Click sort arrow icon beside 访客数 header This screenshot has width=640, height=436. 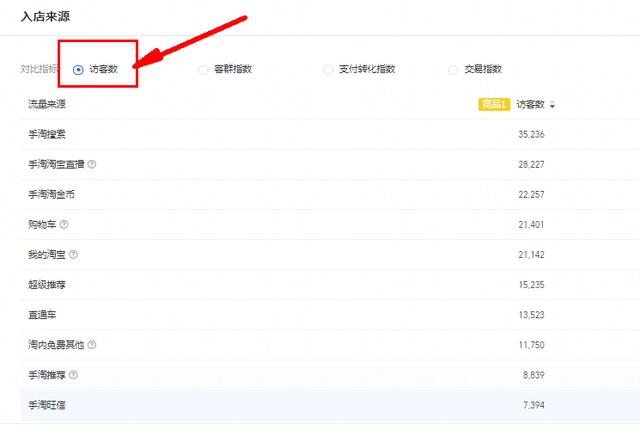click(x=552, y=105)
